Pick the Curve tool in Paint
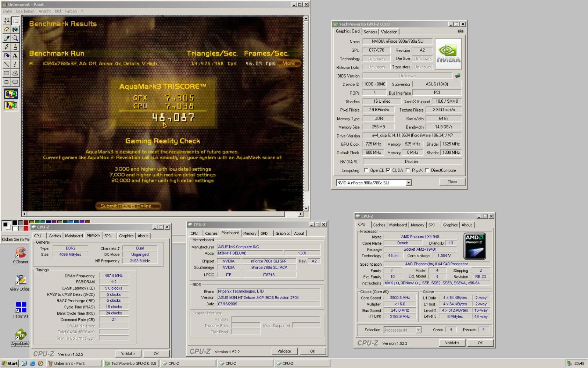The image size is (588, 368). coord(15,64)
